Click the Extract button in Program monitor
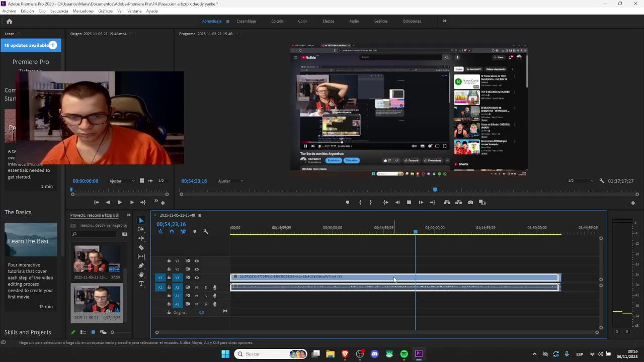This screenshot has width=644, height=362. [x=458, y=202]
